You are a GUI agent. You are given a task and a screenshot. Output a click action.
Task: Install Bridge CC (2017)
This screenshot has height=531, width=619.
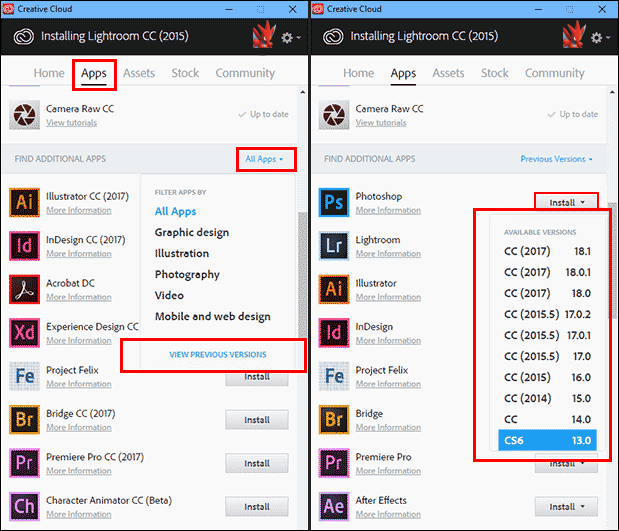click(257, 420)
